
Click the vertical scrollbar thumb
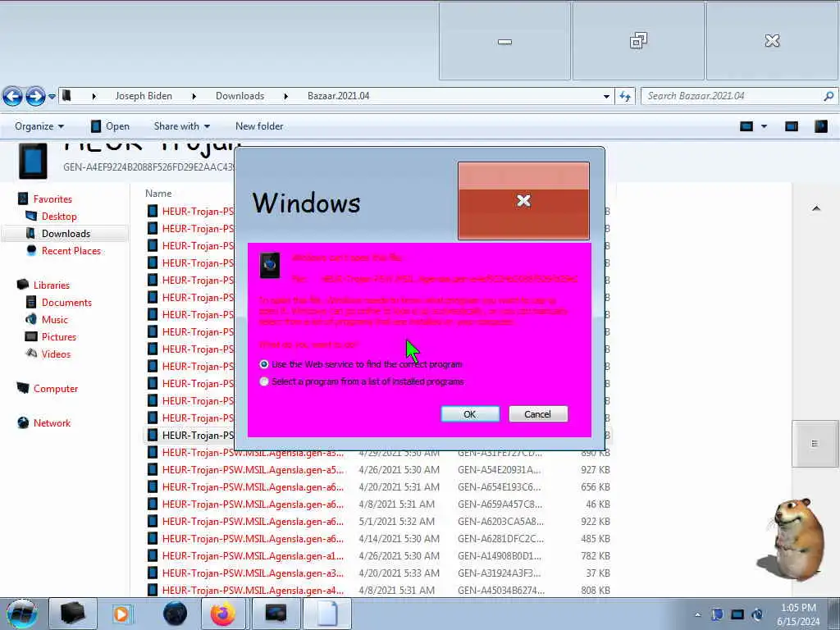click(x=815, y=444)
